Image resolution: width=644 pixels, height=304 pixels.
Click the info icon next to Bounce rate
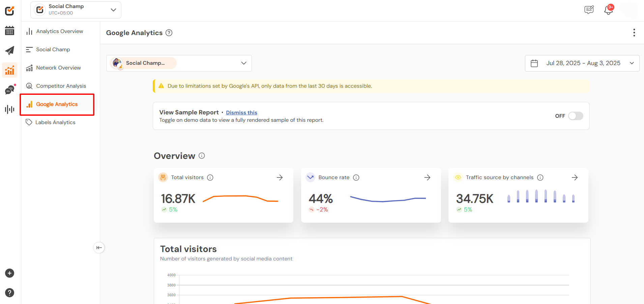tap(356, 177)
